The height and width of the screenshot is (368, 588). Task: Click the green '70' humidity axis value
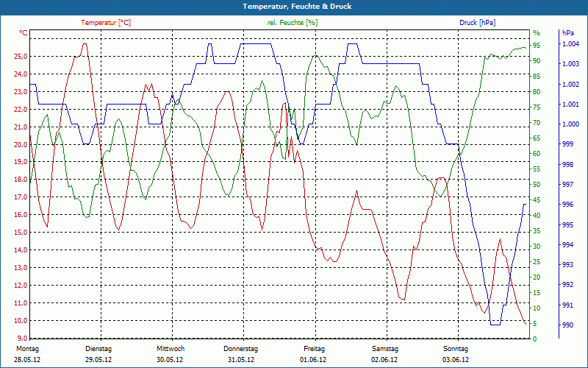click(x=537, y=123)
